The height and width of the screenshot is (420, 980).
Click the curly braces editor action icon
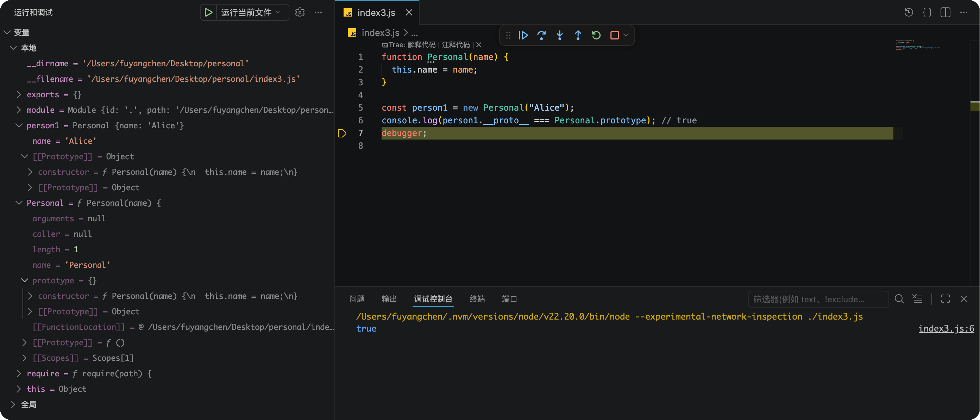pos(927,13)
